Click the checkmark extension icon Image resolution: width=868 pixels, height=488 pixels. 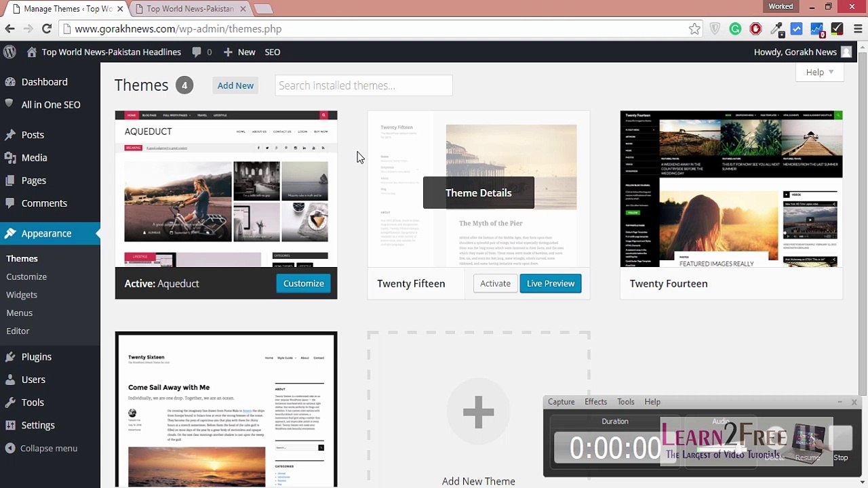837,28
